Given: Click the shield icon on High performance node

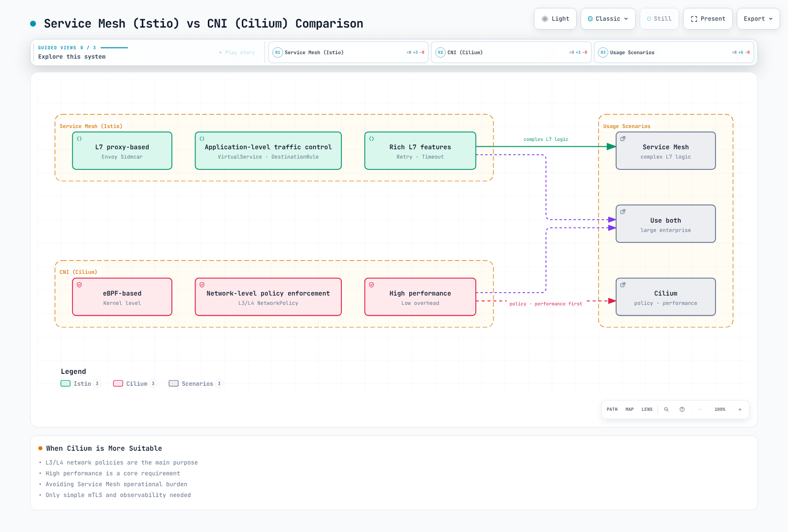Looking at the screenshot, I should coord(371,285).
